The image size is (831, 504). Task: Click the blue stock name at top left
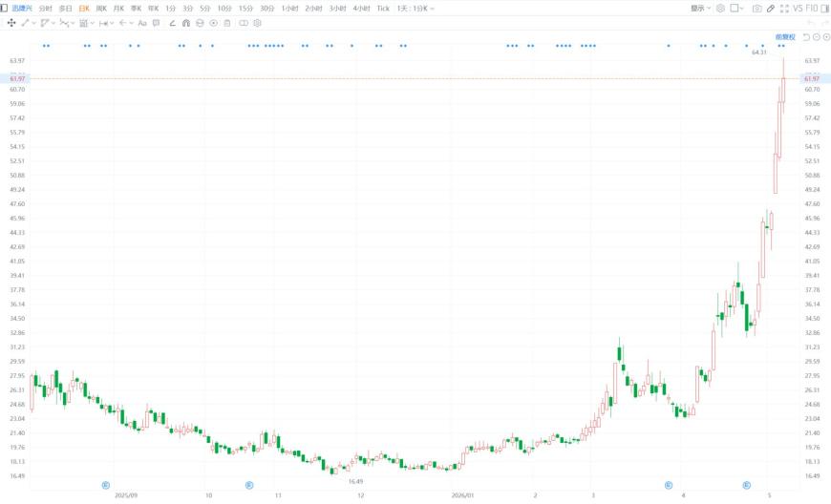[22, 9]
